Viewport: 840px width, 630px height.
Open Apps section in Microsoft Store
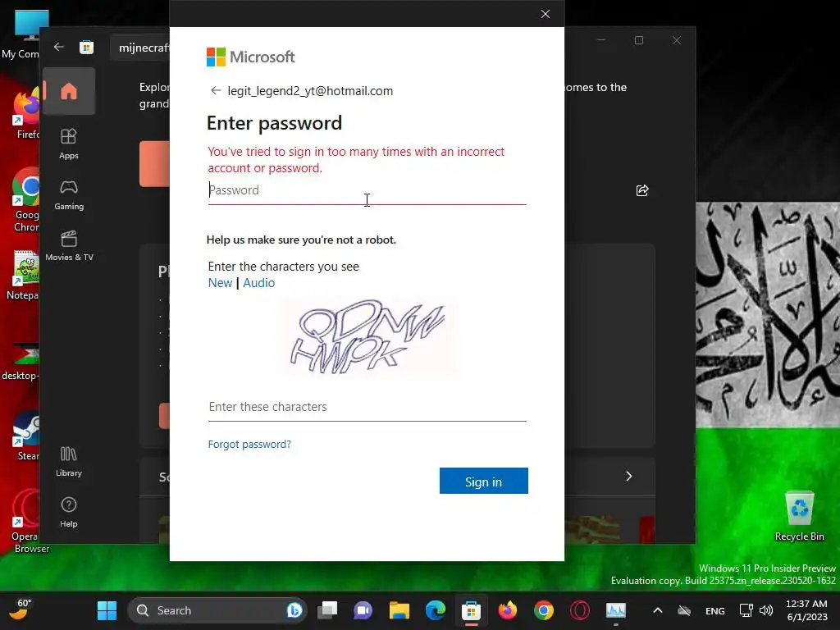pyautogui.click(x=69, y=144)
